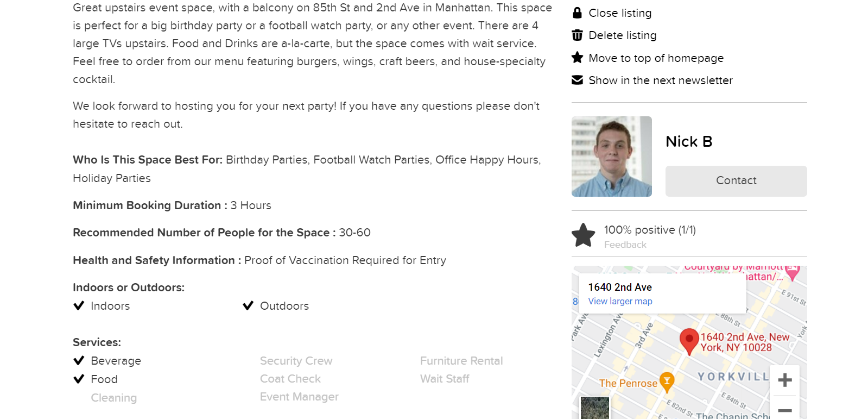Enable the Wait Staff service
Screen dimensions: 868x419
tap(445, 379)
